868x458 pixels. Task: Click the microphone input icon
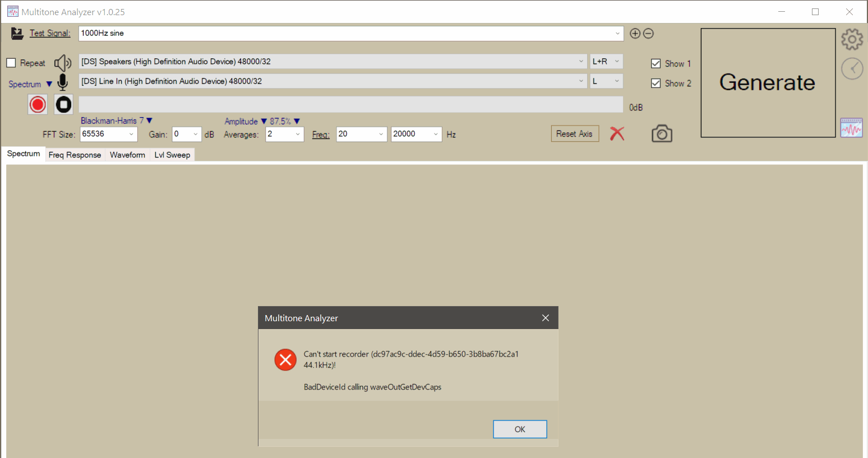[x=63, y=82]
